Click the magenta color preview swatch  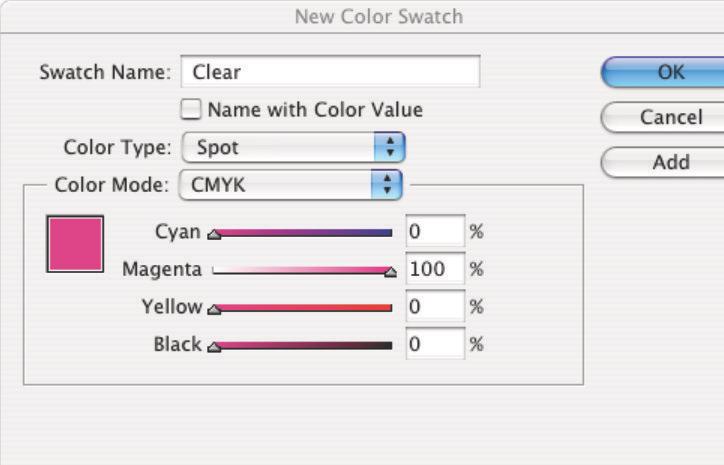[75, 243]
